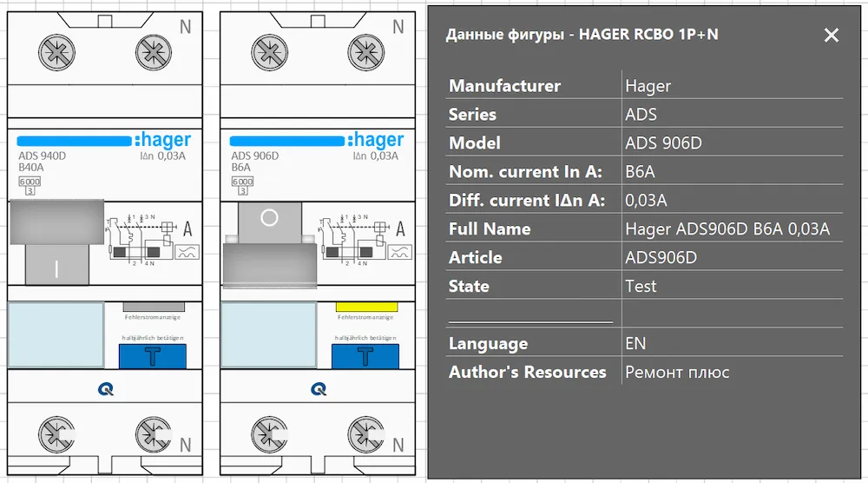This screenshot has width=868, height=483.
Task: Click the Author's Resources value Ремонт плюс
Action: click(x=677, y=372)
